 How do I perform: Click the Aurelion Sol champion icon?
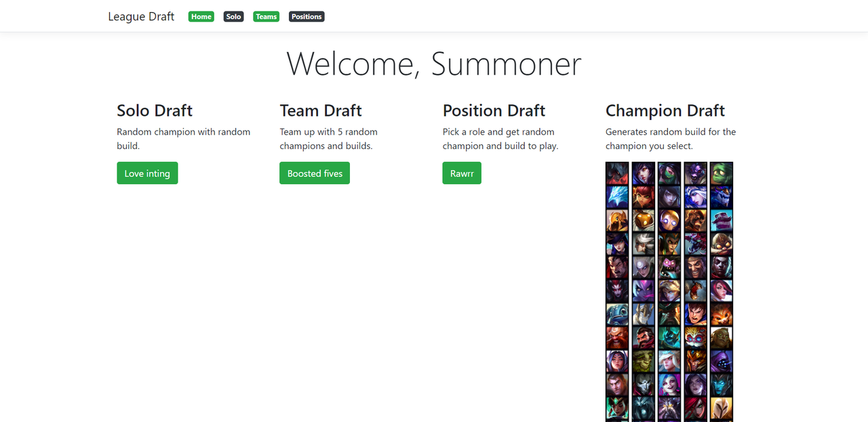(722, 197)
